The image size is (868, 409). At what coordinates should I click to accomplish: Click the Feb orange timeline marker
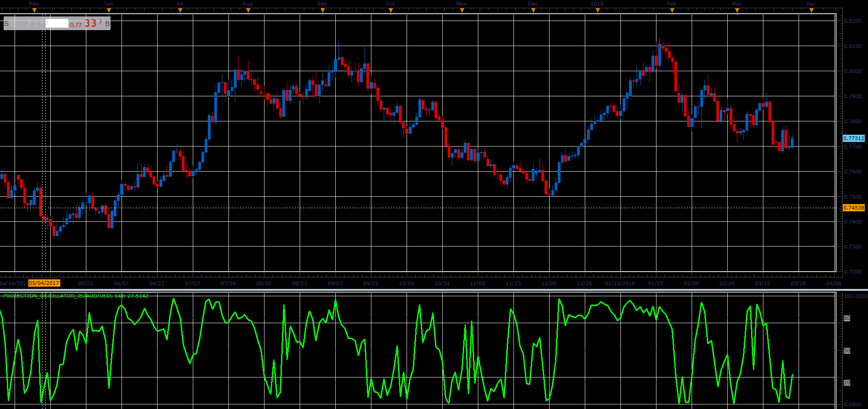pyautogui.click(x=672, y=11)
